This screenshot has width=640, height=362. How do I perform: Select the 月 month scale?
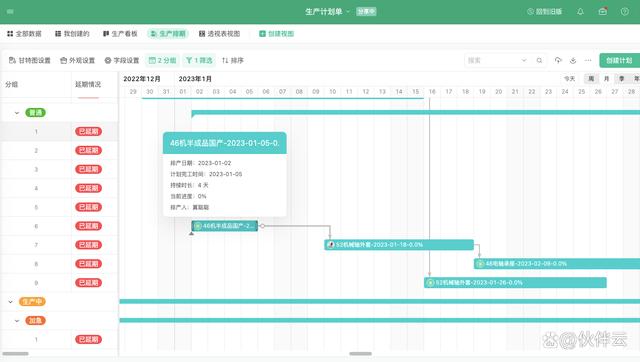tap(607, 78)
